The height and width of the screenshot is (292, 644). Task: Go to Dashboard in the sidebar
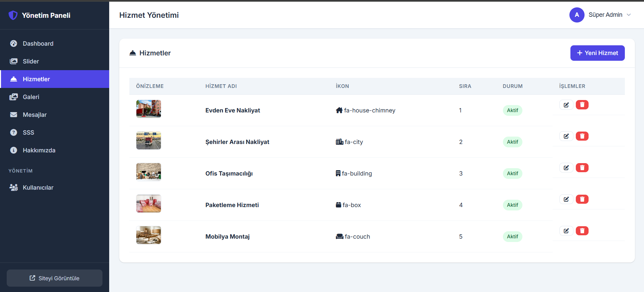tap(55, 44)
